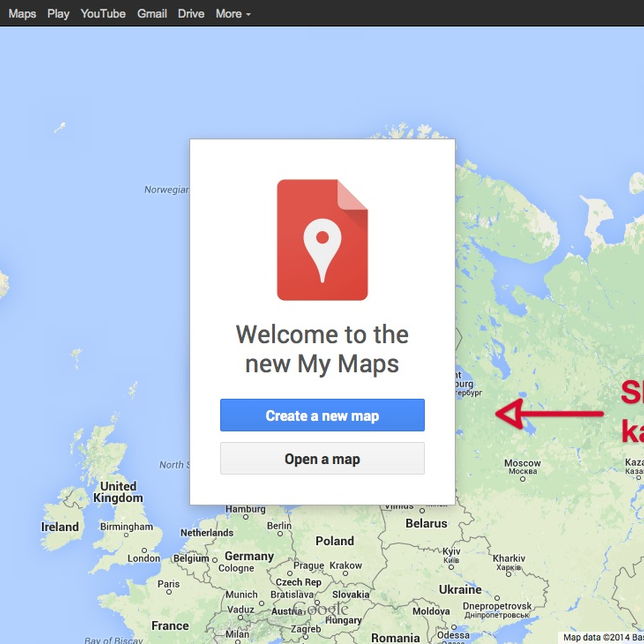Screen dimensions: 644x644
Task: Expand the More dropdown menu
Action: (233, 14)
